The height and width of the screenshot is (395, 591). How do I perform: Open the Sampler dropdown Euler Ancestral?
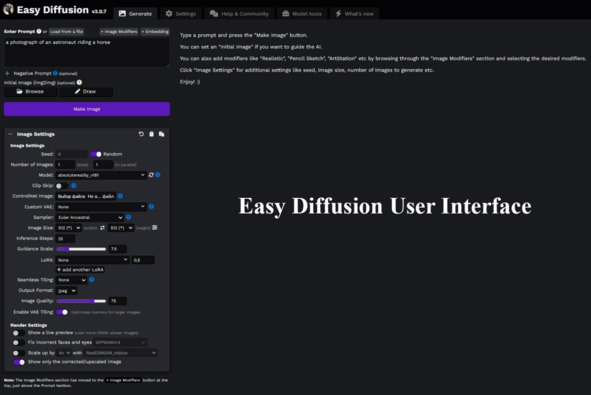pyautogui.click(x=90, y=217)
